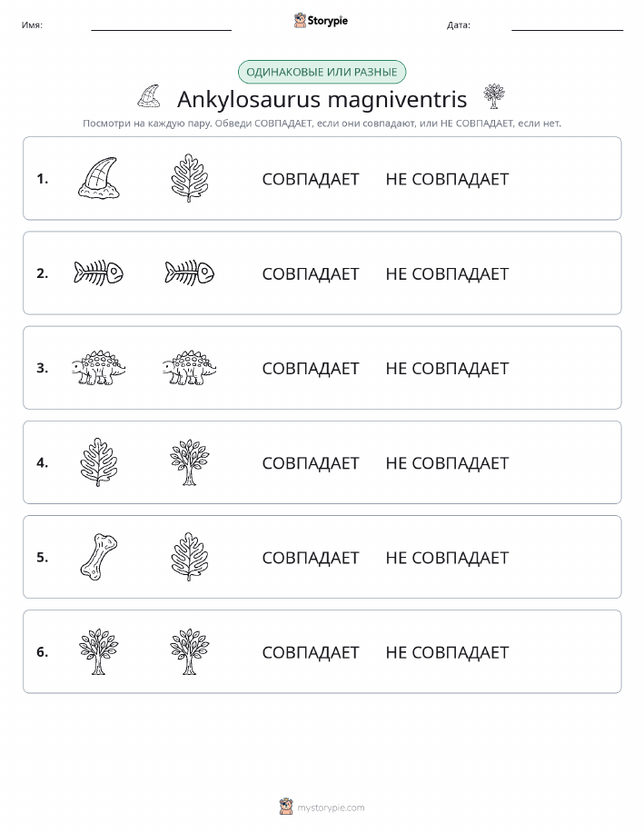Select the bone icon in row 5
Viewport: 644px width, 833px height.
(x=99, y=557)
